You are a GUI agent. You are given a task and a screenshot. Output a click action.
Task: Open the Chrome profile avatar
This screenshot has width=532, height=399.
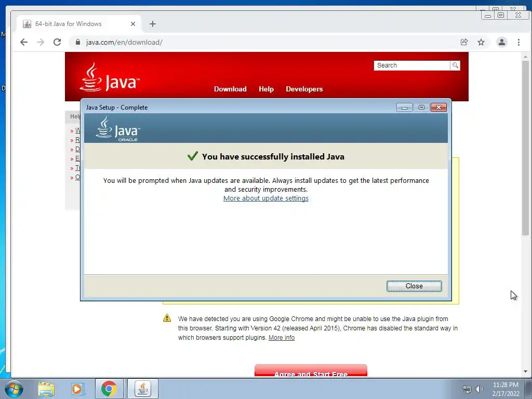(x=501, y=42)
